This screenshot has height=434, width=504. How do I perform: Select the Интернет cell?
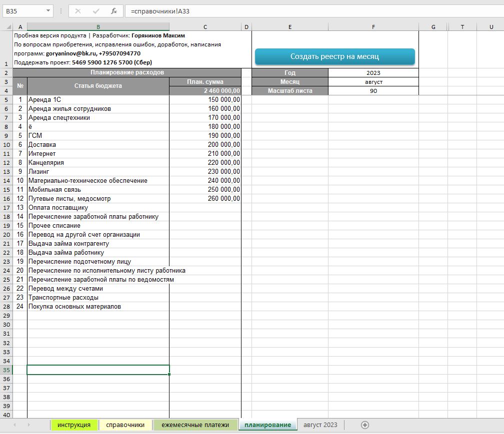[x=98, y=154]
